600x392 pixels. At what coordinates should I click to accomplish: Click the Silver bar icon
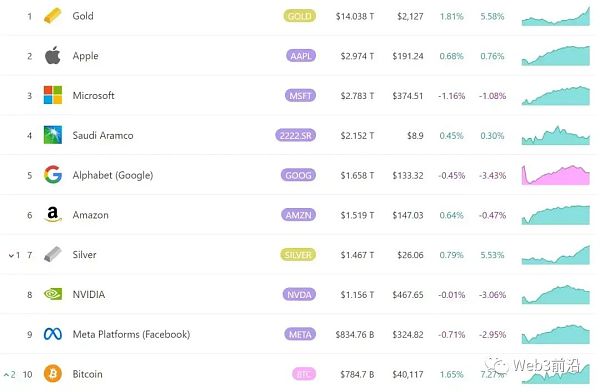(52, 254)
